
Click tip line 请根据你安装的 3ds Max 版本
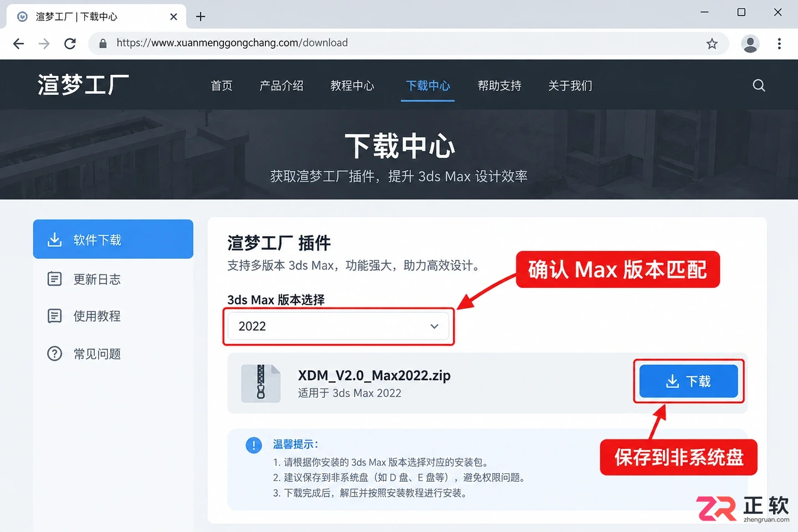coord(380,462)
